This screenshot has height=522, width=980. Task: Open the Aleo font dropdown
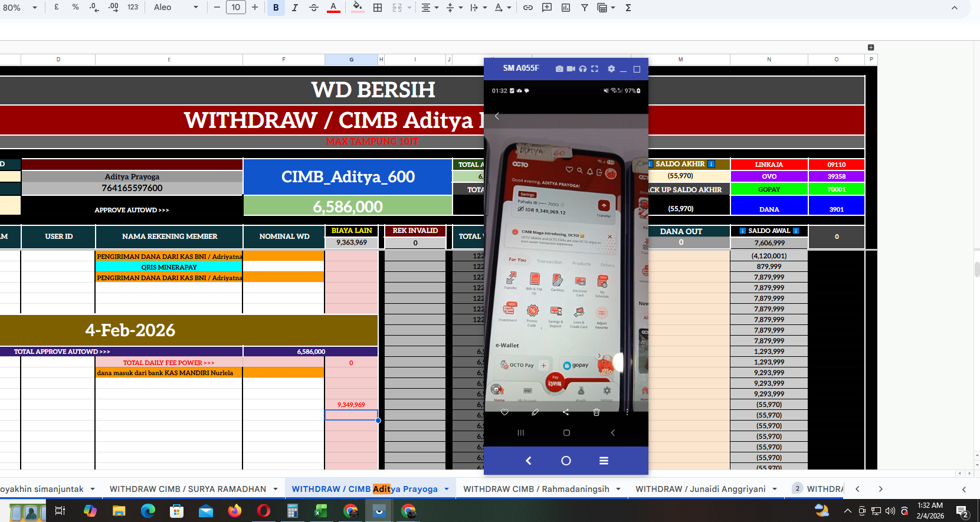pos(176,7)
